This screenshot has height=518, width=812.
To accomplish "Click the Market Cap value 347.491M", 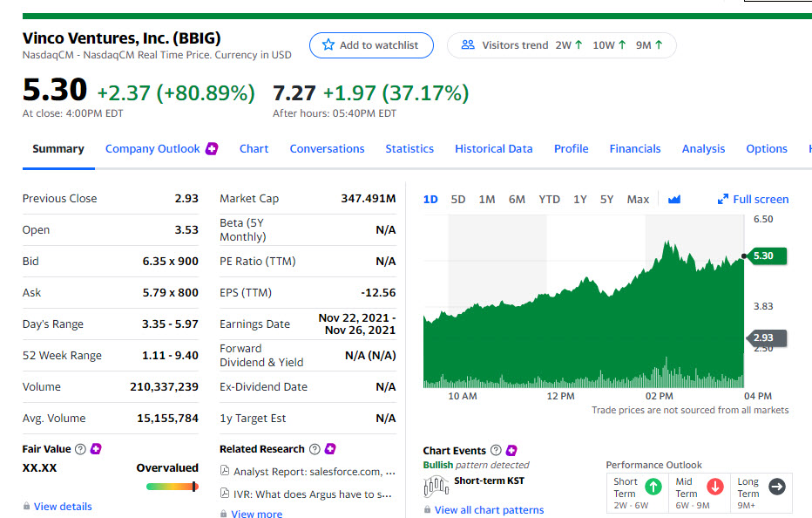I will click(x=369, y=199).
